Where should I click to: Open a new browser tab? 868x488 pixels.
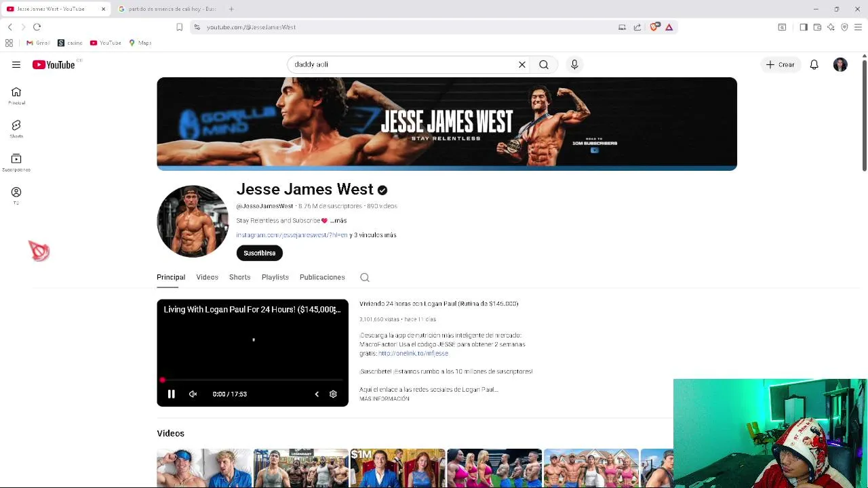[x=231, y=9]
